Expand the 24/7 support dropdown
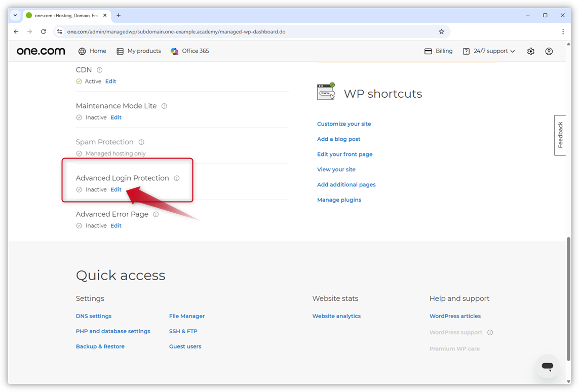This screenshot has height=392, width=579. coord(513,51)
